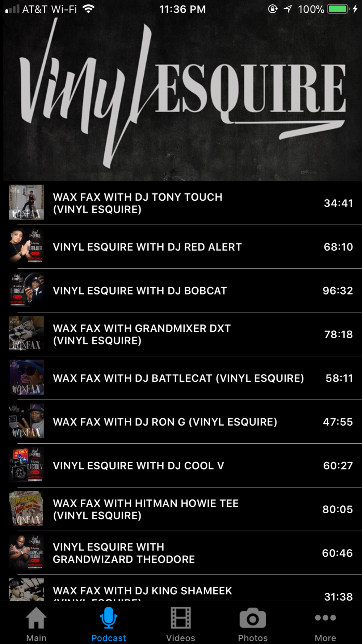Tap the 68:10 duration for Red Alert
The width and height of the screenshot is (362, 644).
[x=338, y=247]
